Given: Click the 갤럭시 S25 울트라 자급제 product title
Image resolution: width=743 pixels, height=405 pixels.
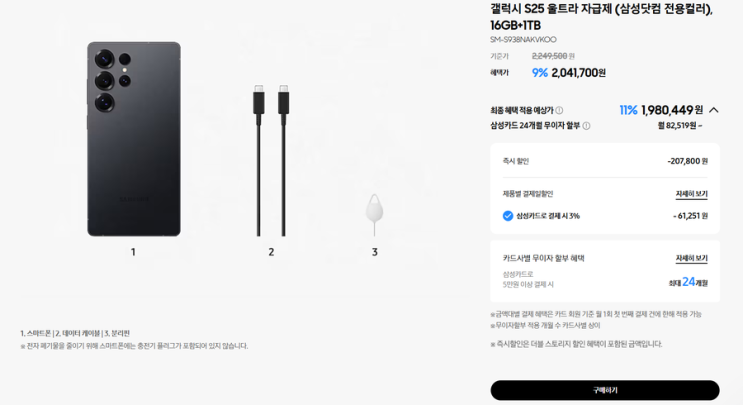Looking at the screenshot, I should point(602,17).
